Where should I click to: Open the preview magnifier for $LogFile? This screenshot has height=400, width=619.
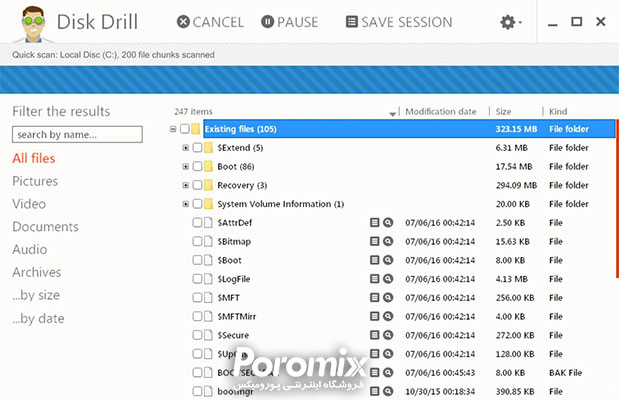(x=388, y=279)
